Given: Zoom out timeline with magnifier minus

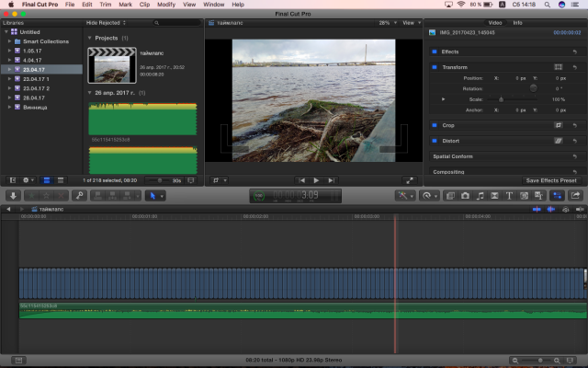Looking at the screenshot, I should tap(515, 361).
